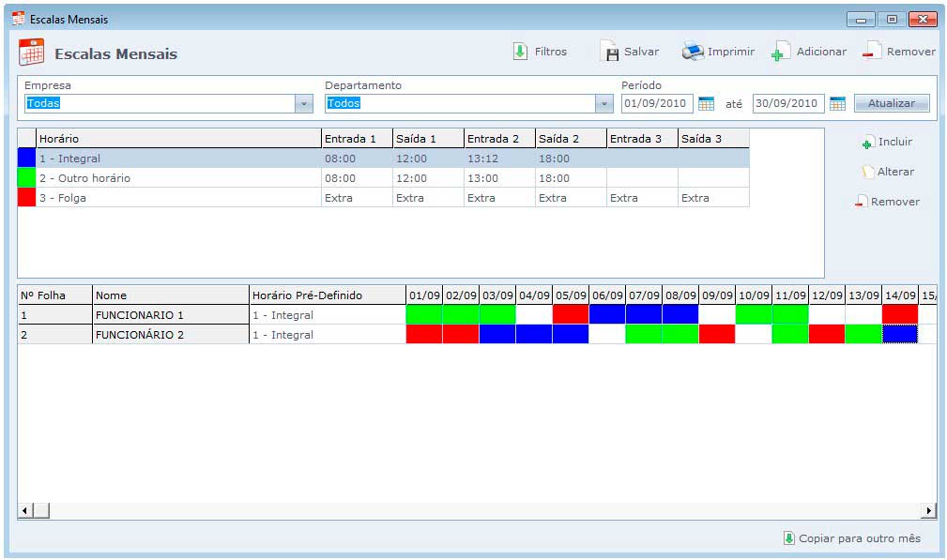Expand the Empresa dropdown
This screenshot has width=947, height=560.
click(x=303, y=104)
